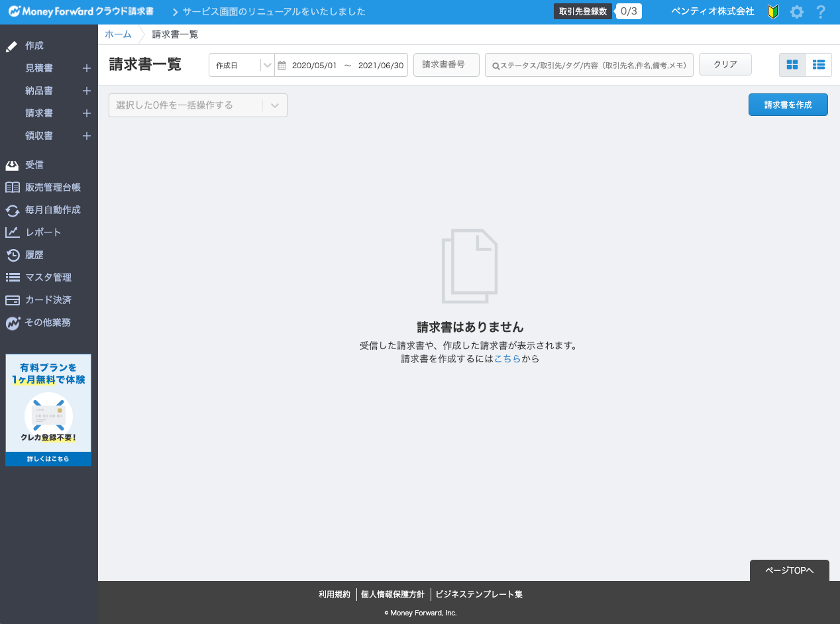Image resolution: width=840 pixels, height=624 pixels.
Task: Open 利用規約 footer link
Action: coord(335,594)
